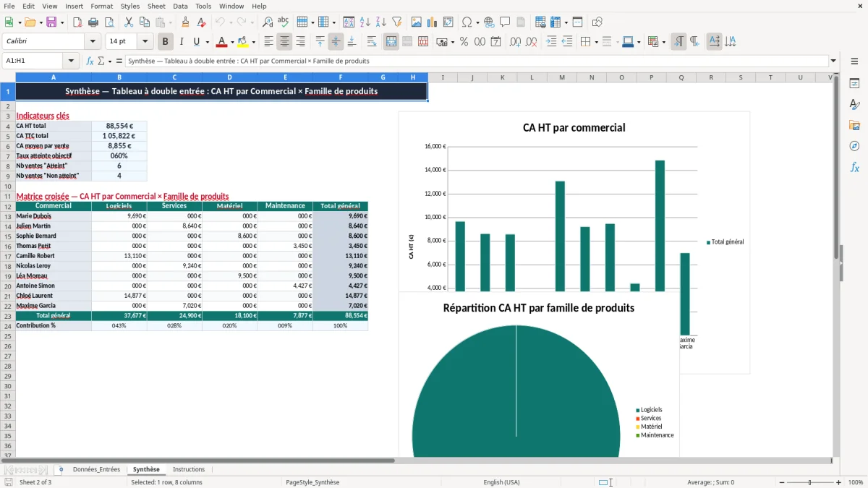The image size is (868, 488).
Task: Toggle Align right
Action: (300, 42)
